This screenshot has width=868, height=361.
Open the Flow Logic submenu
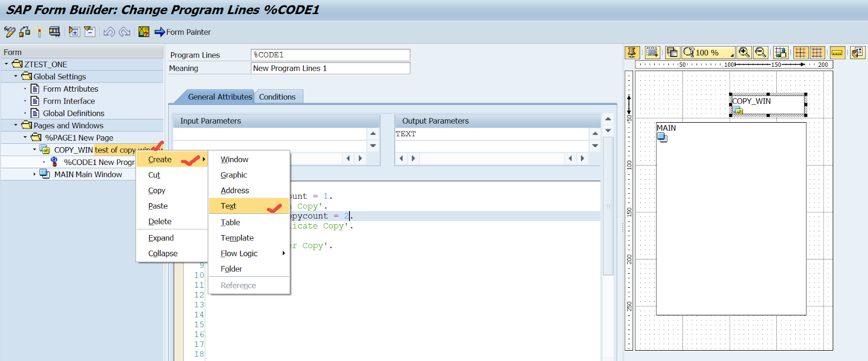click(249, 254)
